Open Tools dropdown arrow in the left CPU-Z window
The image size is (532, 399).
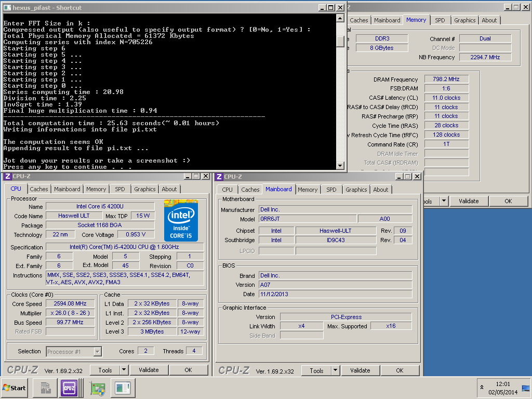pyautogui.click(x=124, y=370)
